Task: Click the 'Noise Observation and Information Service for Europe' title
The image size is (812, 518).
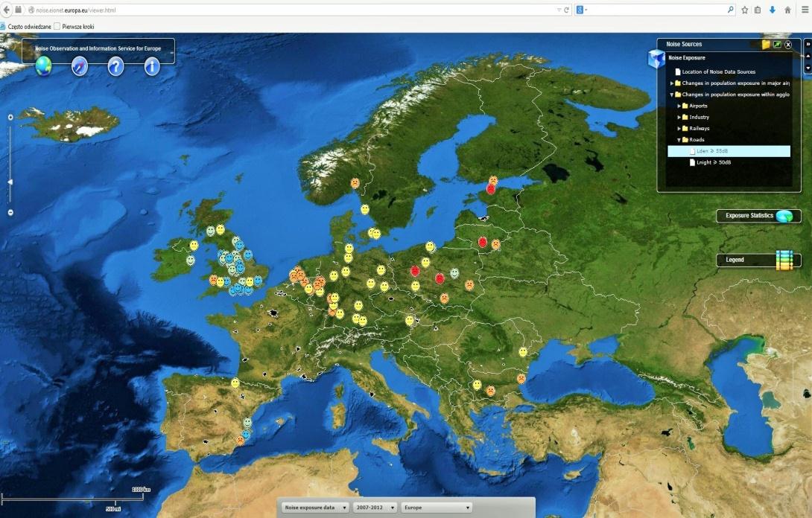Action: tap(98, 48)
